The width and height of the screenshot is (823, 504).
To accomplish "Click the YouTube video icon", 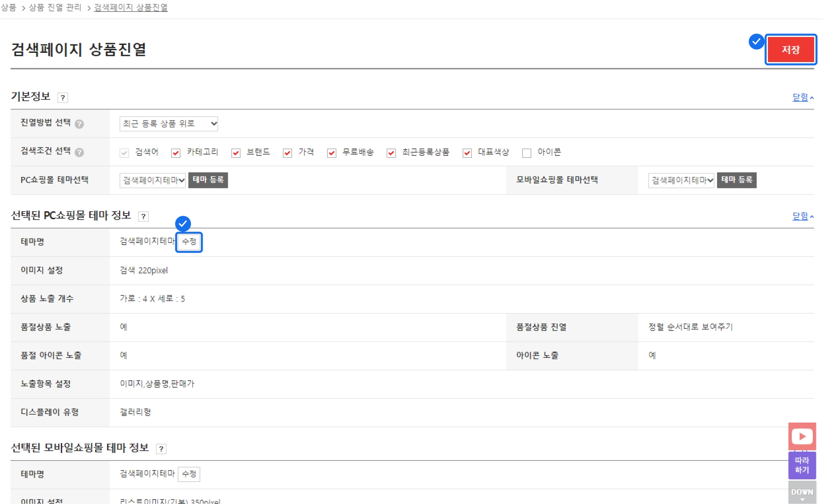I will [x=802, y=436].
